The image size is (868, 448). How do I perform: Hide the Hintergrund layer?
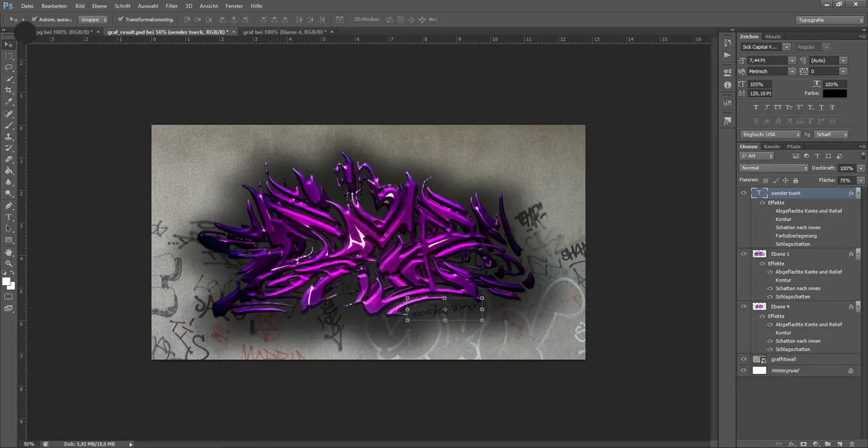(744, 370)
